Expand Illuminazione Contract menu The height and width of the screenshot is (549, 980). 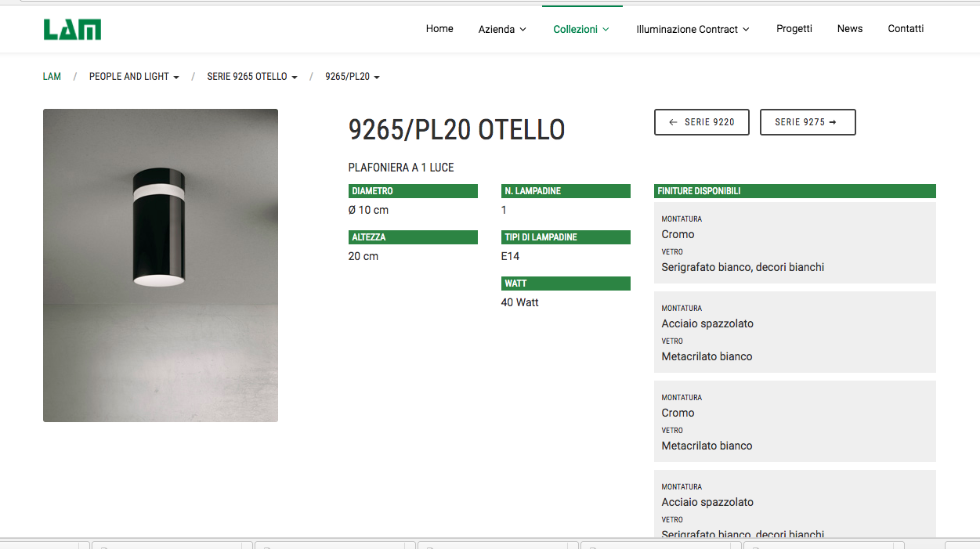click(693, 30)
